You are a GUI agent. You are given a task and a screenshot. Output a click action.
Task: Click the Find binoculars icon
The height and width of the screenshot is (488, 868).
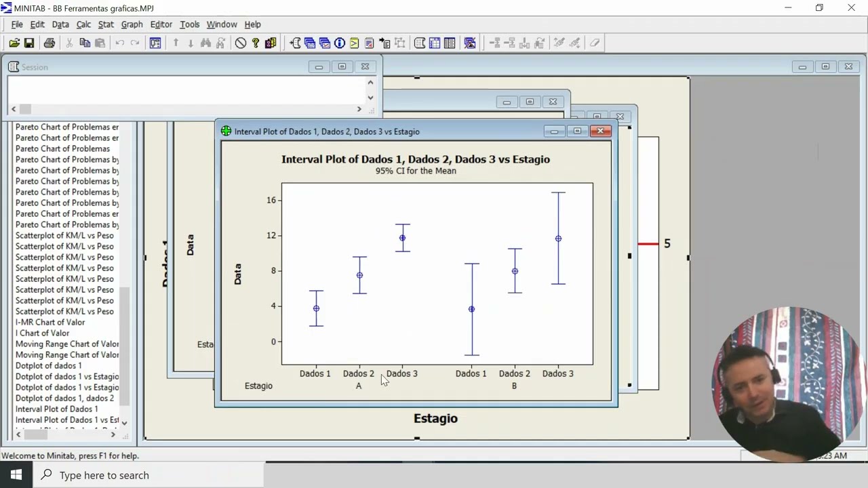(x=205, y=43)
